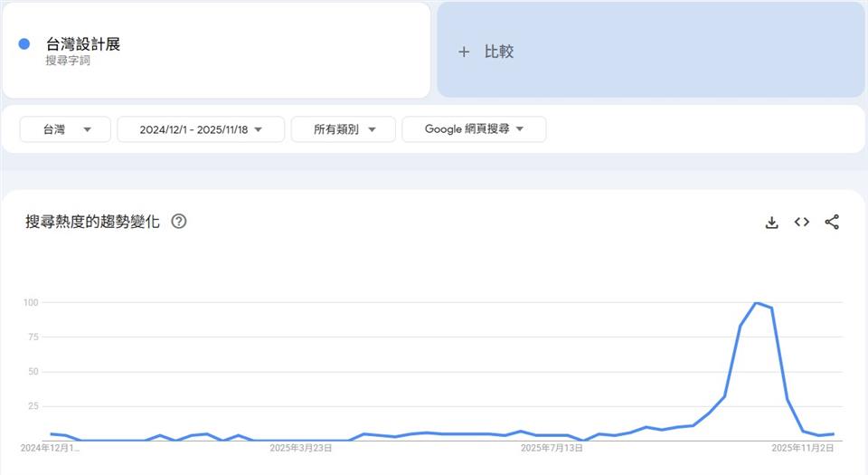The image size is (868, 475).
Task: Expand the Google 網頁搜尋 search type dropdown
Action: coord(474,129)
